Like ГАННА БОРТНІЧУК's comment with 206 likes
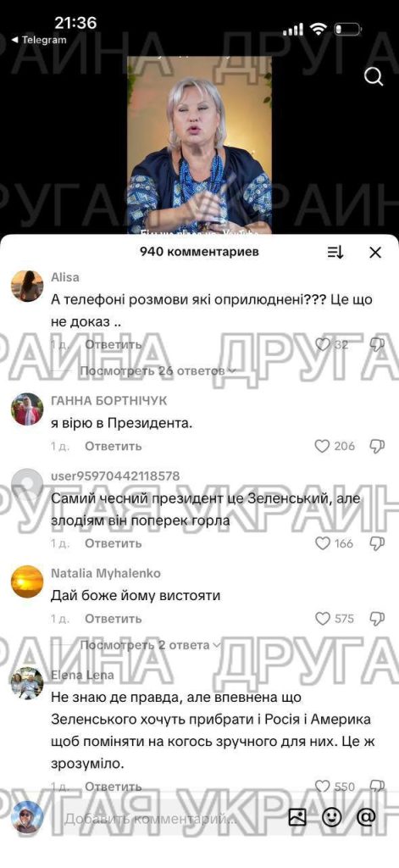Screen dimensions: 399x868 (322, 446)
